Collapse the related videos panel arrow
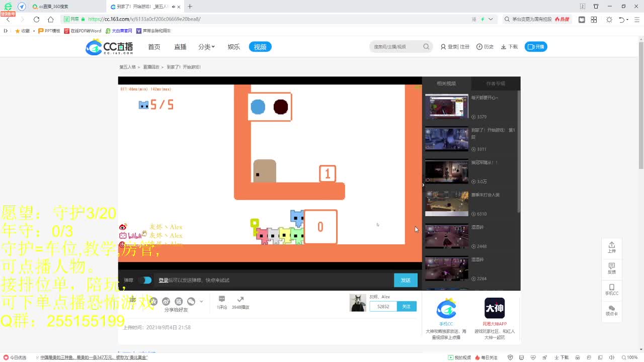The height and width of the screenshot is (362, 644). click(x=423, y=185)
